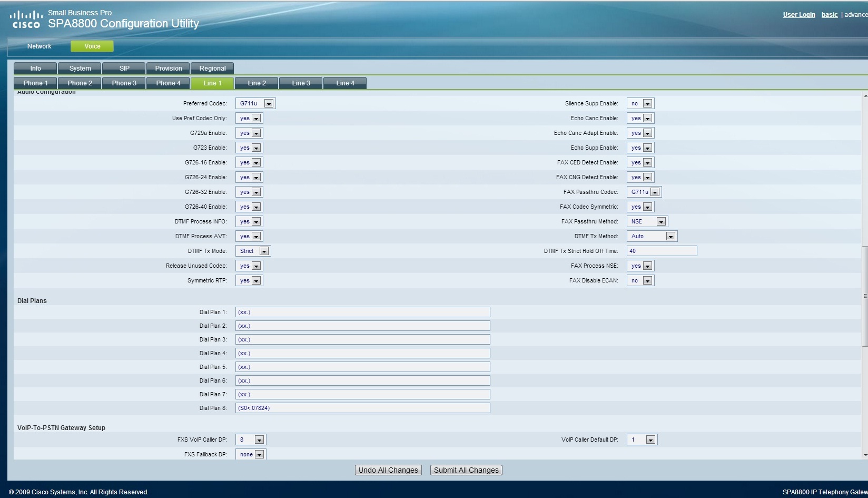
Task: Click into the Dial Plan 8 field
Action: pos(362,408)
